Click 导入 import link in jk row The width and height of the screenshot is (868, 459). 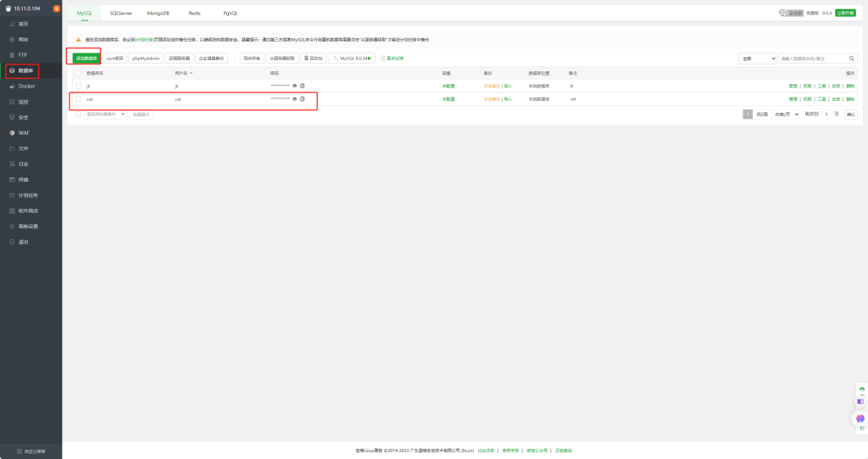[x=509, y=86]
